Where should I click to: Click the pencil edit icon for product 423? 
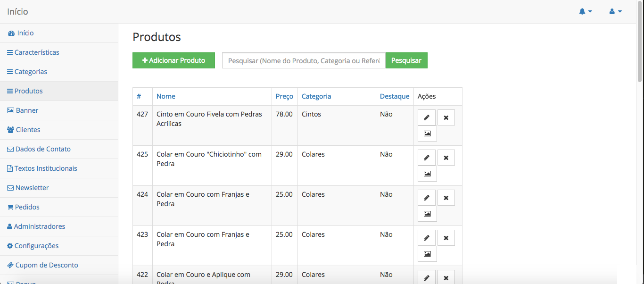point(426,238)
